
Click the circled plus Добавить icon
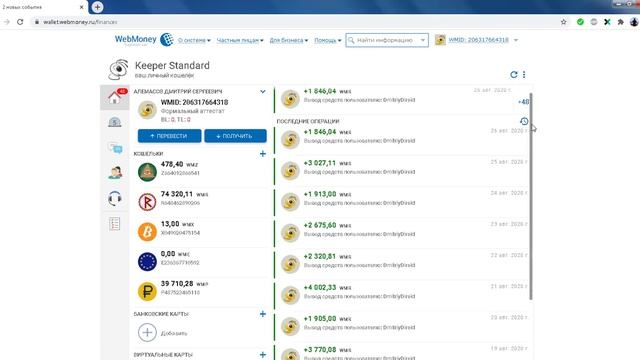pos(147,332)
